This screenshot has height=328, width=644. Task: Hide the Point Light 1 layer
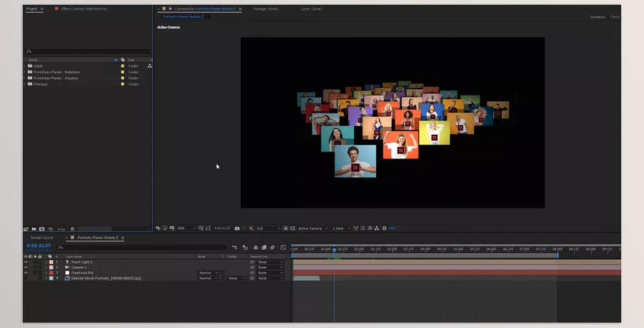pos(26,262)
